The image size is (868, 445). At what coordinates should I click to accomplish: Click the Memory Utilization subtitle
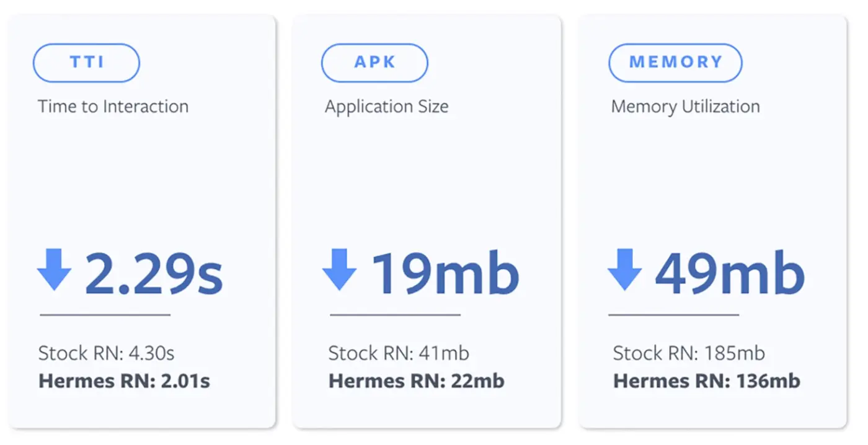(x=685, y=107)
